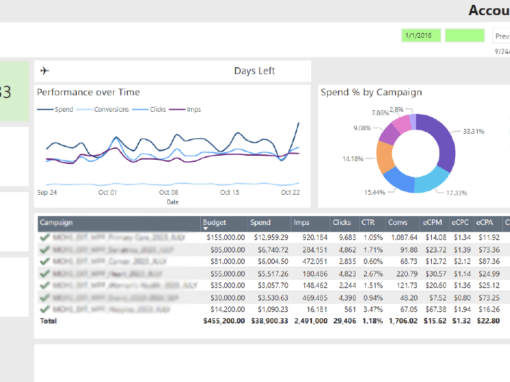The image size is (510, 382).
Task: Click checkmark icon in $85,000.00 budget row
Action: (x=45, y=250)
